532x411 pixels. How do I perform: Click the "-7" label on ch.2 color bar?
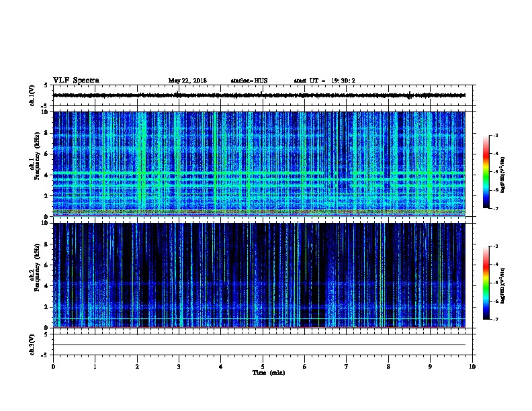[x=496, y=319]
